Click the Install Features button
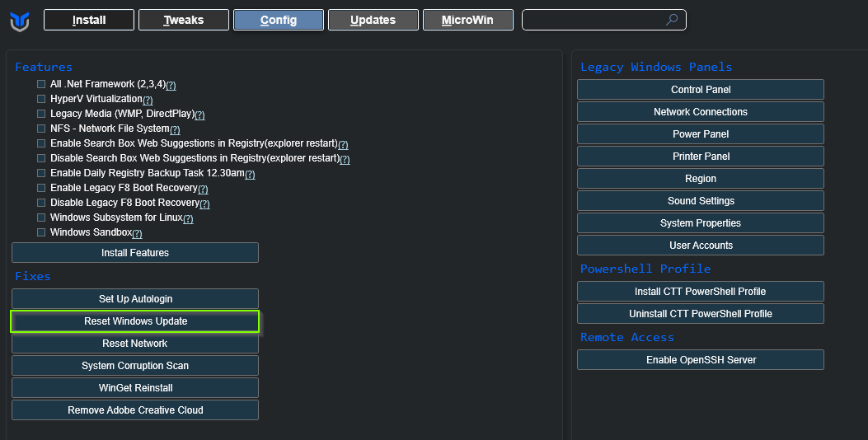 135,253
